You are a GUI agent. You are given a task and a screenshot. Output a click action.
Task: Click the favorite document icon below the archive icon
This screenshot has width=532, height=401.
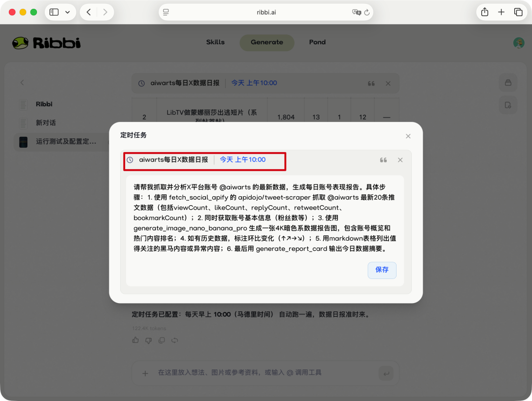tap(508, 105)
